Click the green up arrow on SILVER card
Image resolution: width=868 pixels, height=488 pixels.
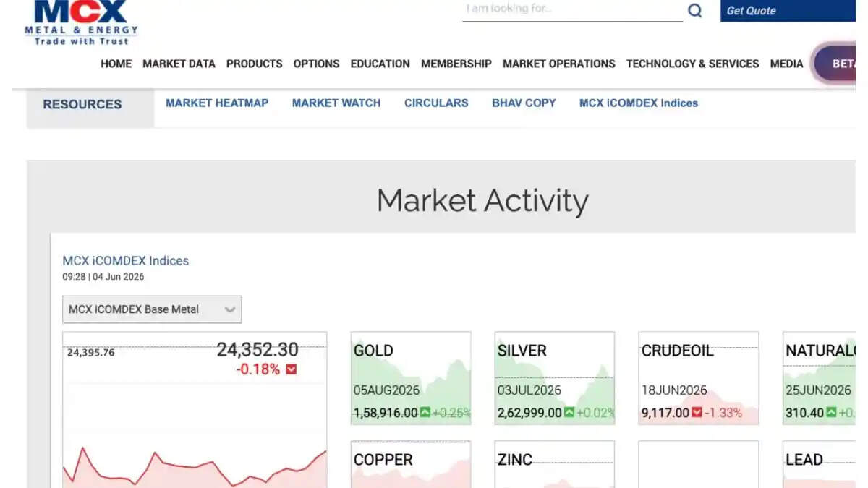pyautogui.click(x=569, y=413)
